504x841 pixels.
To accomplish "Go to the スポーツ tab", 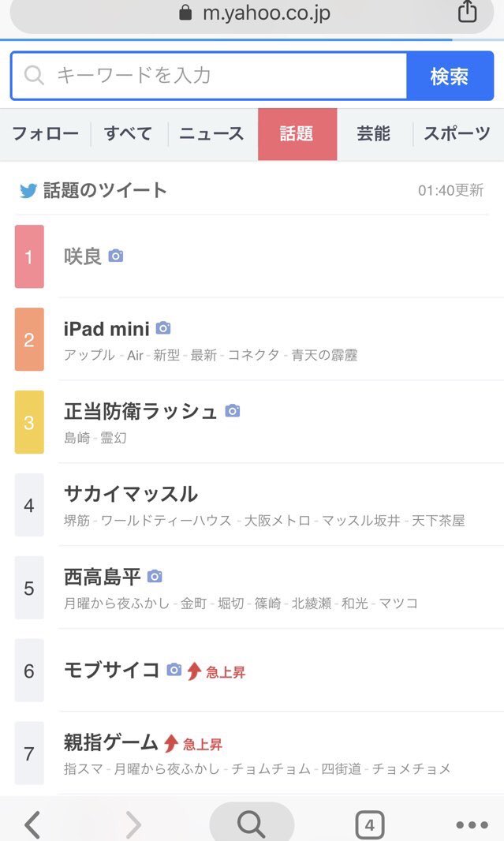I will [457, 134].
